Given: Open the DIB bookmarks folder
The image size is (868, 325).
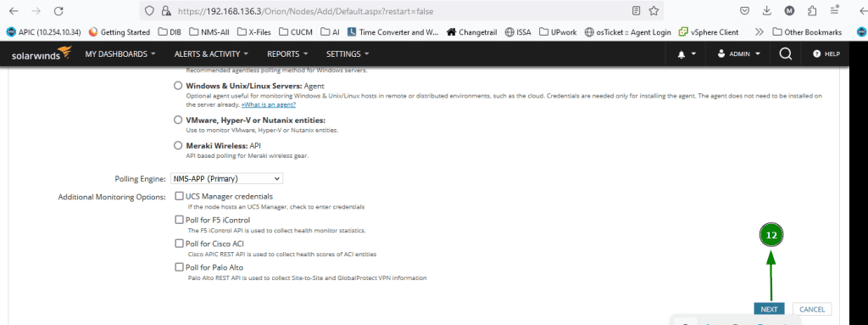Looking at the screenshot, I should (170, 32).
